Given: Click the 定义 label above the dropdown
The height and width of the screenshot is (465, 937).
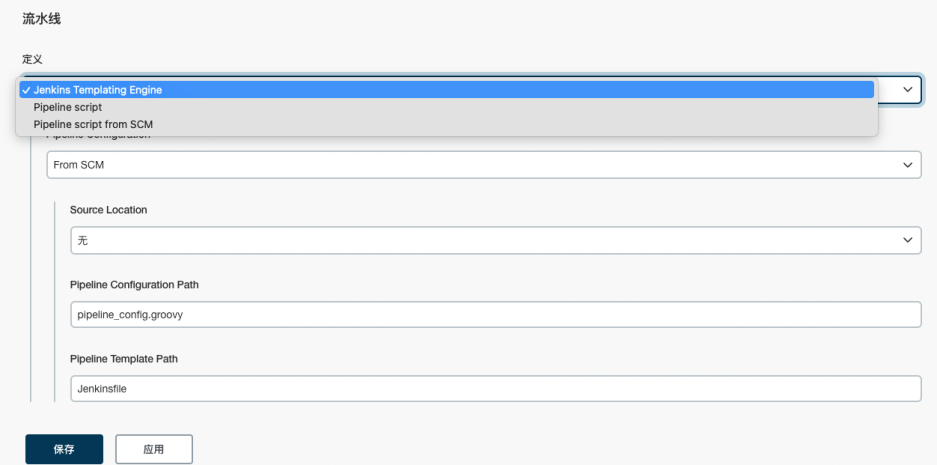Looking at the screenshot, I should point(32,59).
